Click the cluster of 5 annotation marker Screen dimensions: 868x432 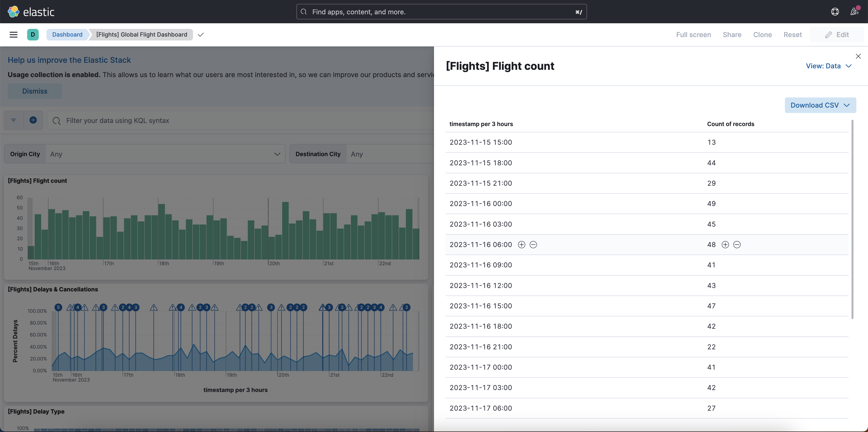click(58, 307)
